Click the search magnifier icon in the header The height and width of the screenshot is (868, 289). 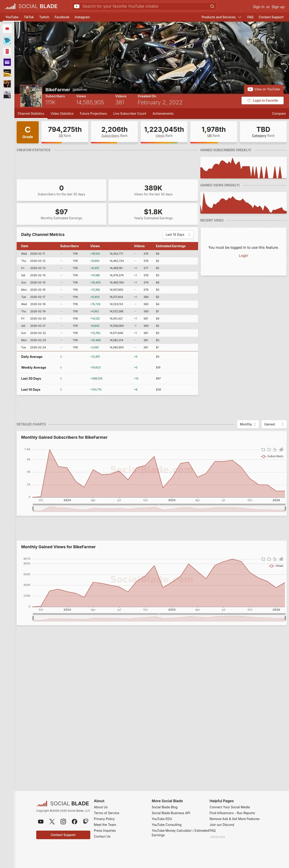click(x=212, y=6)
